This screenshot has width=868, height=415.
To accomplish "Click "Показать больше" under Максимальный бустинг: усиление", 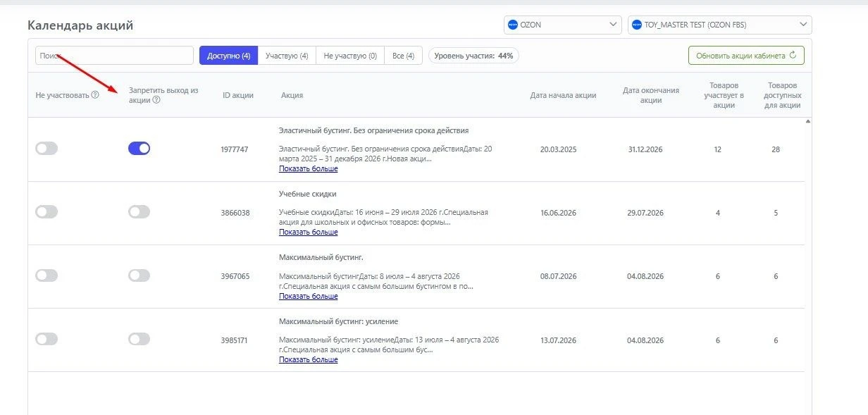I will point(308,359).
